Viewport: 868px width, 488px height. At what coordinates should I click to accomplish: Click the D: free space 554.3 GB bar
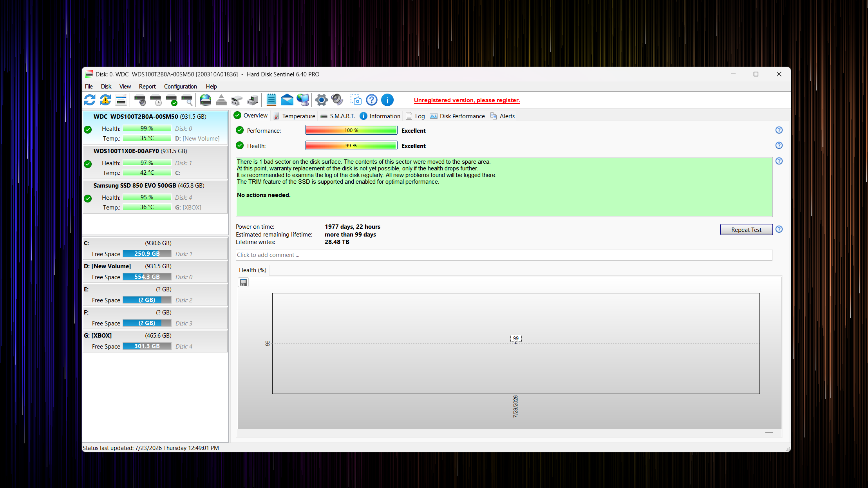(x=147, y=277)
